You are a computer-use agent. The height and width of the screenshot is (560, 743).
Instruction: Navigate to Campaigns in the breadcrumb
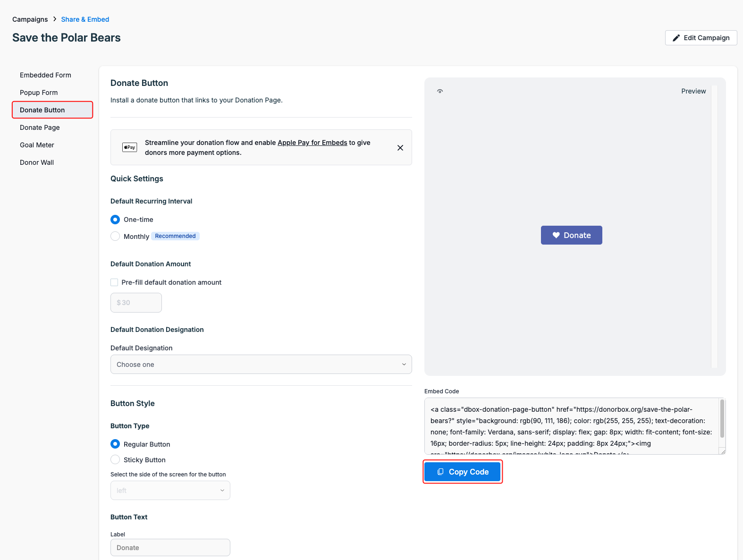tap(30, 19)
